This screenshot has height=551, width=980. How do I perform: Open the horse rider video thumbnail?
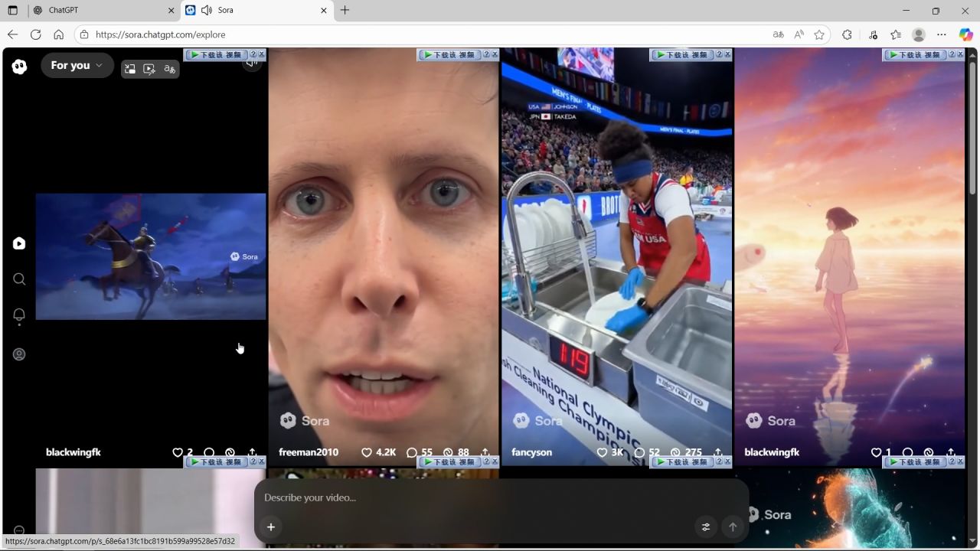[151, 256]
